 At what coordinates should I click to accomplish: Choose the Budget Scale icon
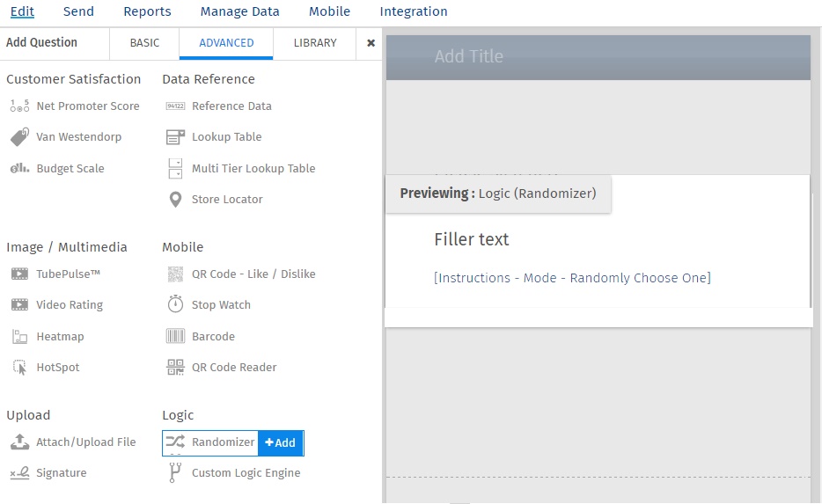click(19, 169)
